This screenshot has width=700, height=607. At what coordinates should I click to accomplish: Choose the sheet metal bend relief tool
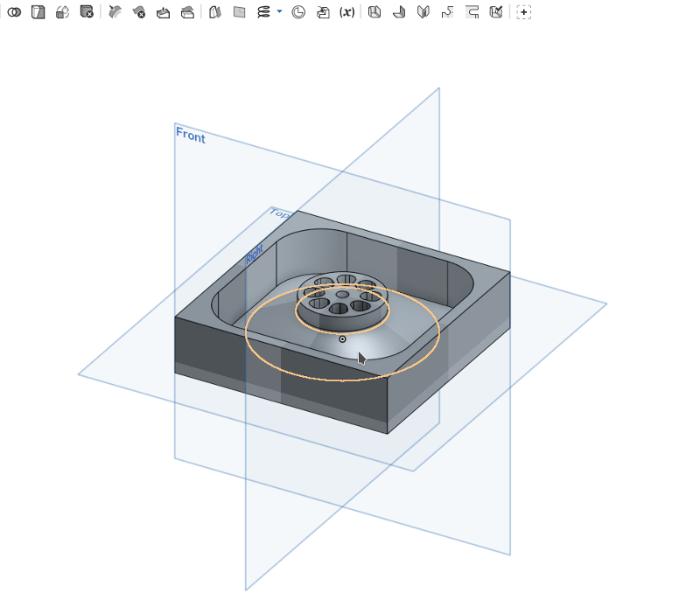click(x=472, y=12)
